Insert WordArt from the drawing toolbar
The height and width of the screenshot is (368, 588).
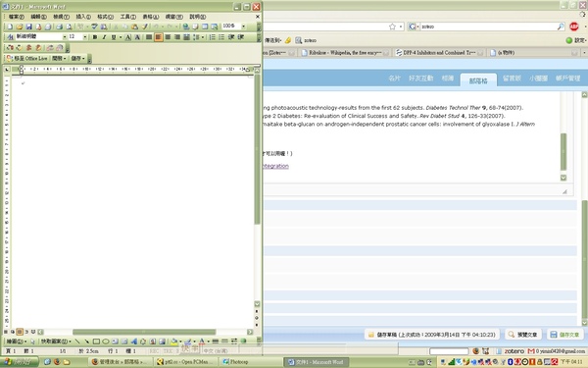coord(133,342)
